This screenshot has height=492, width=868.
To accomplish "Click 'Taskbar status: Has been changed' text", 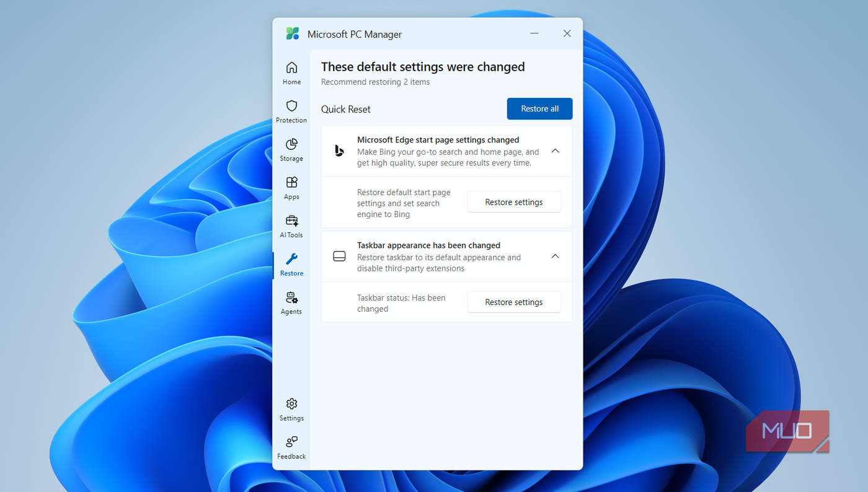I will pos(401,303).
